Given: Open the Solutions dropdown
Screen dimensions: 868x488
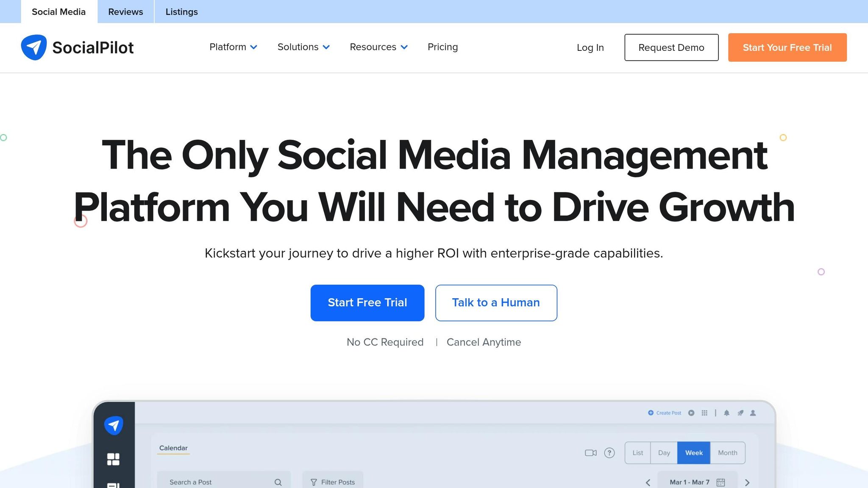Looking at the screenshot, I should [x=303, y=47].
